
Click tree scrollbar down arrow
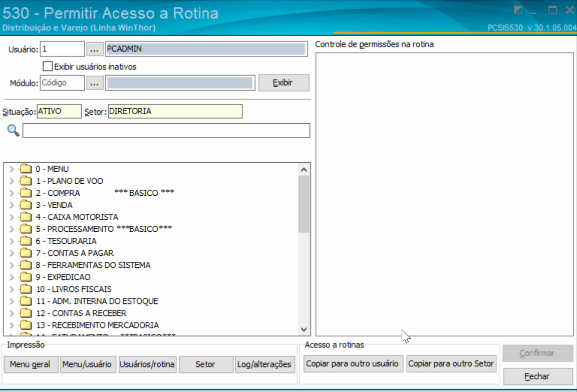click(x=304, y=329)
